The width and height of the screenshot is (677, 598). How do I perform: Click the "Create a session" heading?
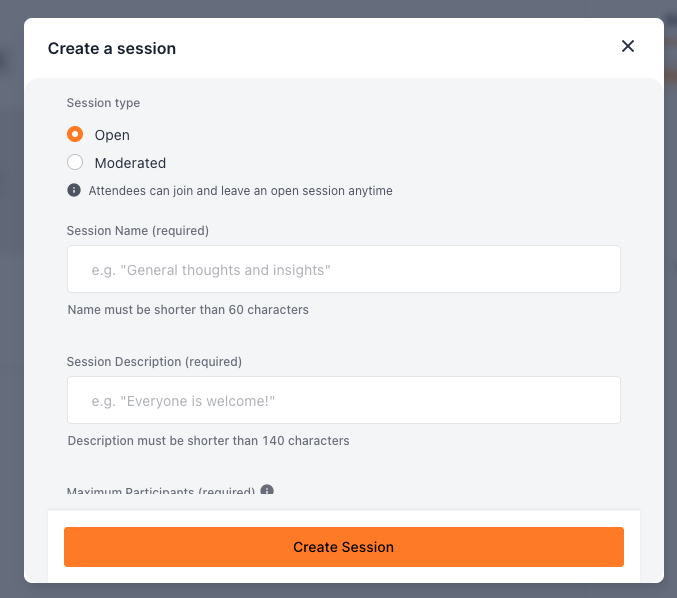(112, 48)
